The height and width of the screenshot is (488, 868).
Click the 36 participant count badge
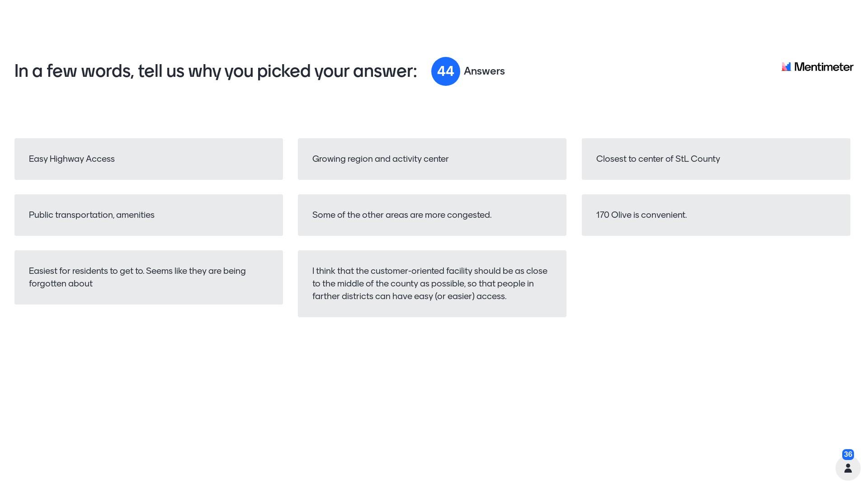point(848,455)
